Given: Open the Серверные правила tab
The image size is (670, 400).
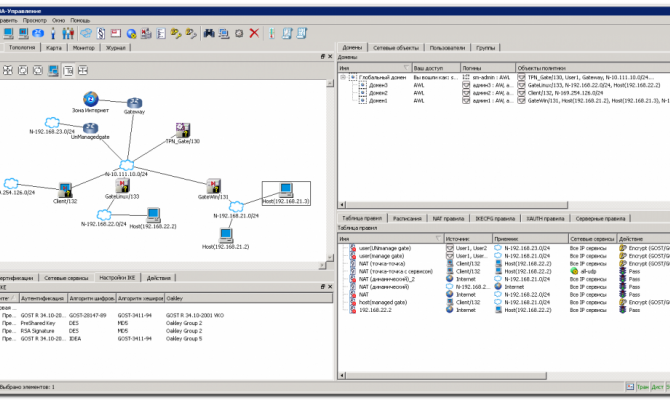Looking at the screenshot, I should tap(600, 218).
